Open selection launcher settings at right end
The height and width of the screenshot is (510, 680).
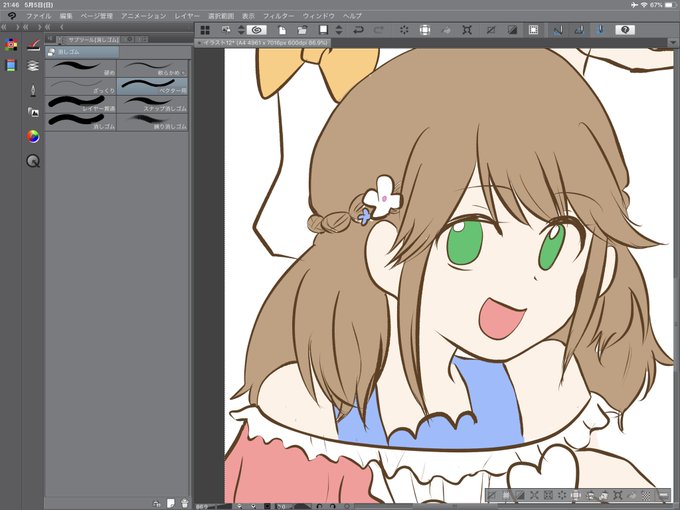pos(663,495)
